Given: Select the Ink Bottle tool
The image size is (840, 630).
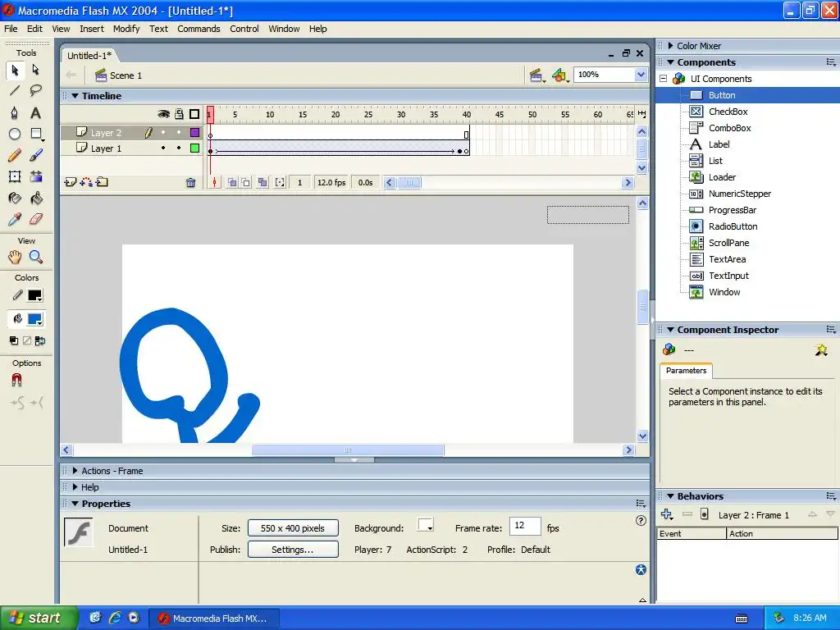Looking at the screenshot, I should pyautogui.click(x=15, y=199).
